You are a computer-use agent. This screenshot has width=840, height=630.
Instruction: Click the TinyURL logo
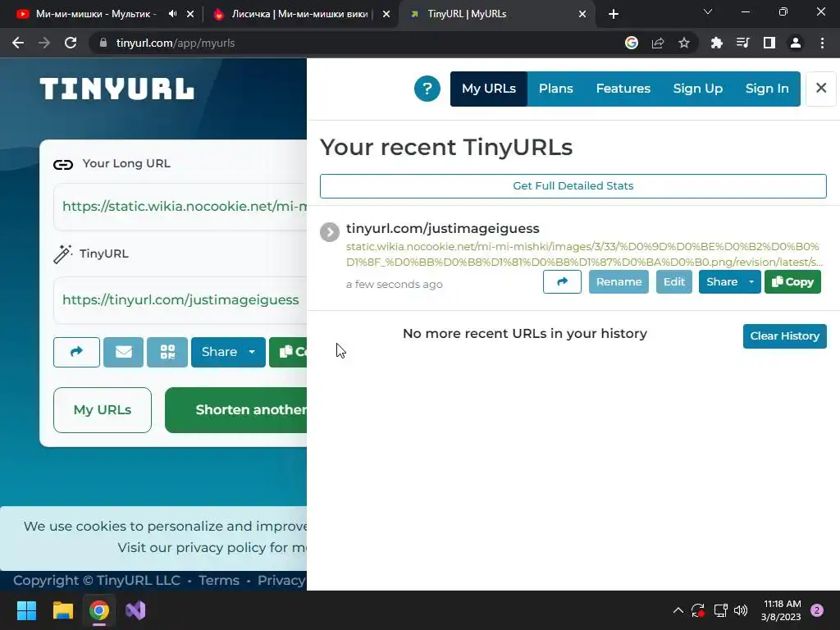pos(116,89)
